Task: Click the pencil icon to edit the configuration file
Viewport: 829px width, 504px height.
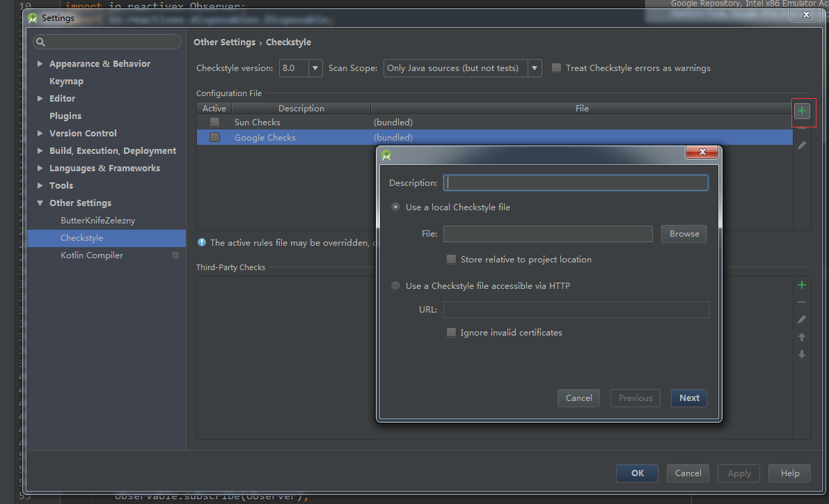Action: coord(802,145)
